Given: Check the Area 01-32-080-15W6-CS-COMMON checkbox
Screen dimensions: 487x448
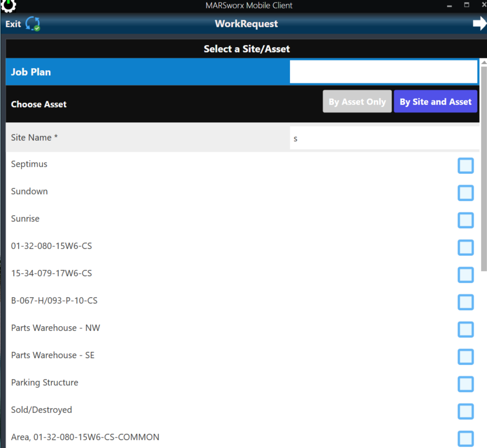Looking at the screenshot, I should click(465, 439).
